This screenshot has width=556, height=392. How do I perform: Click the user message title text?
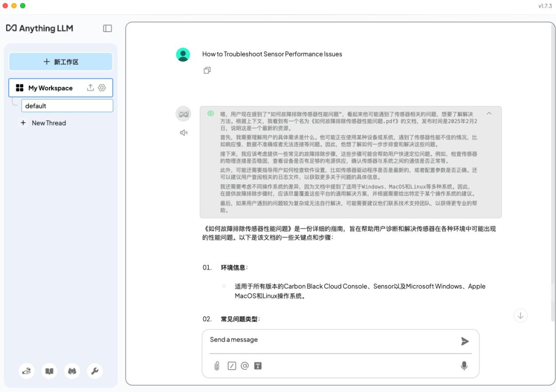pyautogui.click(x=272, y=54)
